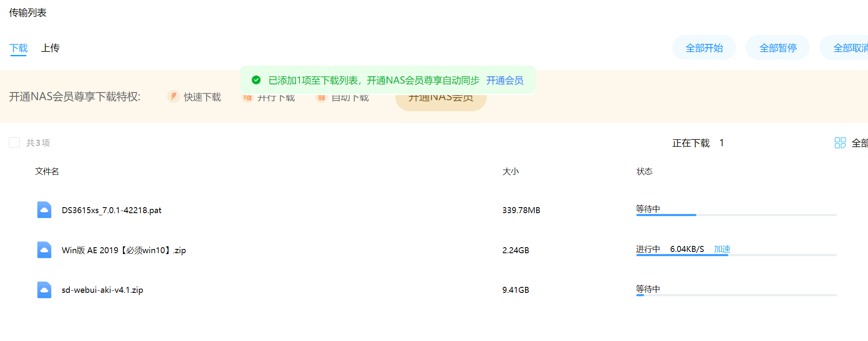Select the file name sd-webui-aki-v4.1.zip
The width and height of the screenshot is (868, 341).
point(102,290)
